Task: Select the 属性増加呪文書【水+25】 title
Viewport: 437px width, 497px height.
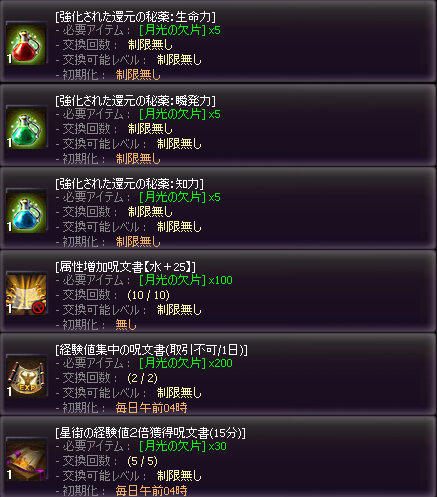Action: click(126, 267)
